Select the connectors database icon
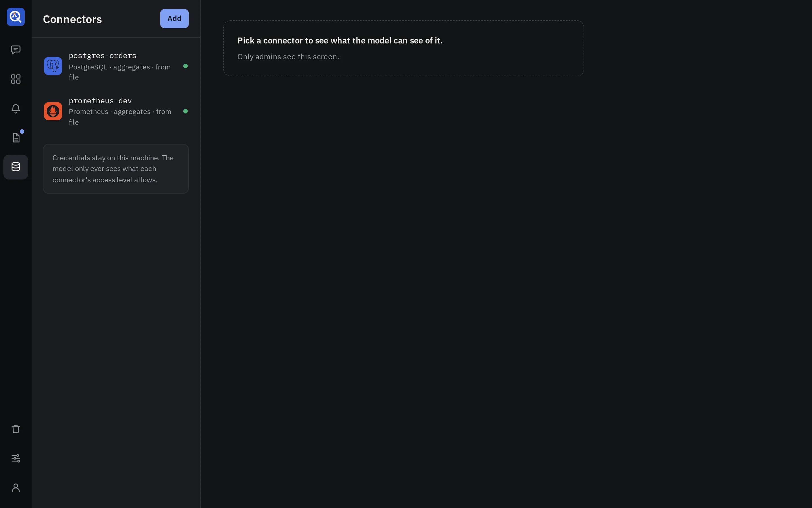The height and width of the screenshot is (508, 812). click(x=16, y=167)
